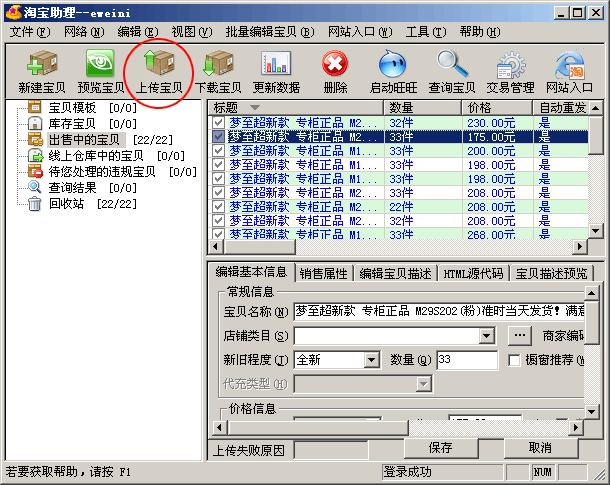The image size is (610, 485).
Task: Click the 价格 column header
Action: [x=497, y=107]
